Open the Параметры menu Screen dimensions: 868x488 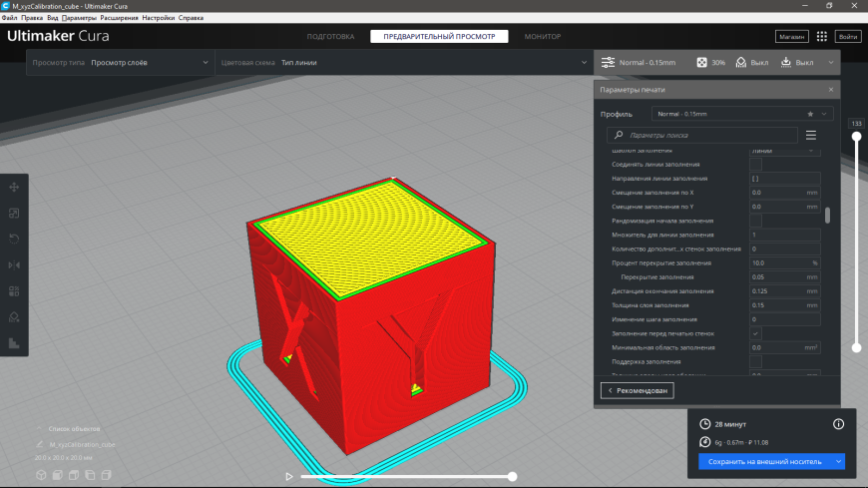coord(79,18)
